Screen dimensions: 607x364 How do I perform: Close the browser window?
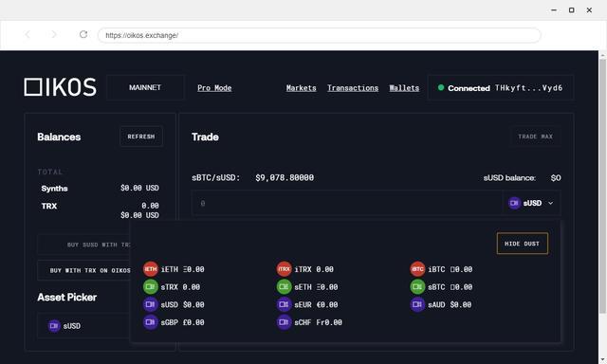point(589,10)
